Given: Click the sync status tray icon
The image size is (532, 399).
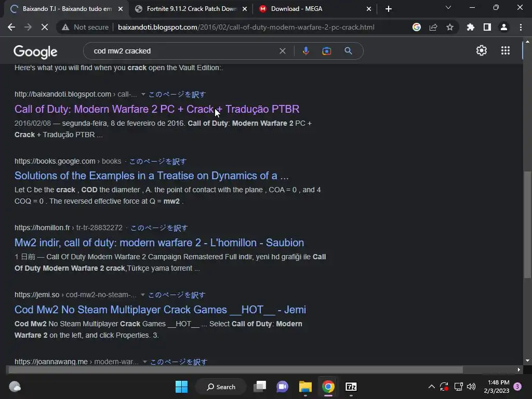Looking at the screenshot, I should tap(444, 387).
